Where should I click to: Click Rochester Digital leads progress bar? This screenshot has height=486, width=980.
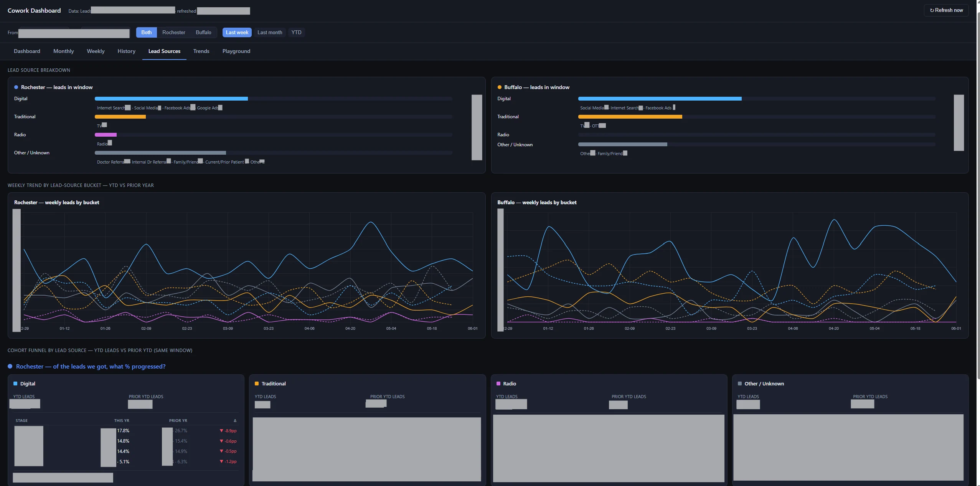pos(274,99)
